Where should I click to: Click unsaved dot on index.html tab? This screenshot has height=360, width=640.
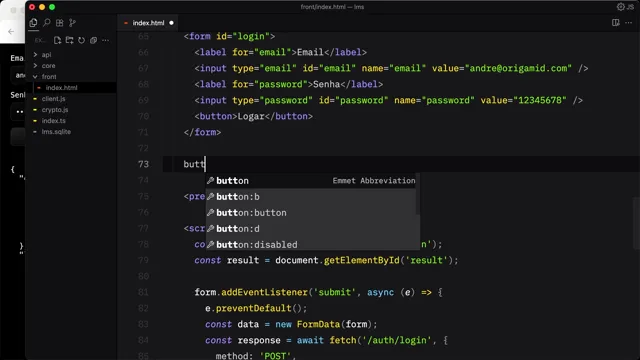[x=171, y=23]
